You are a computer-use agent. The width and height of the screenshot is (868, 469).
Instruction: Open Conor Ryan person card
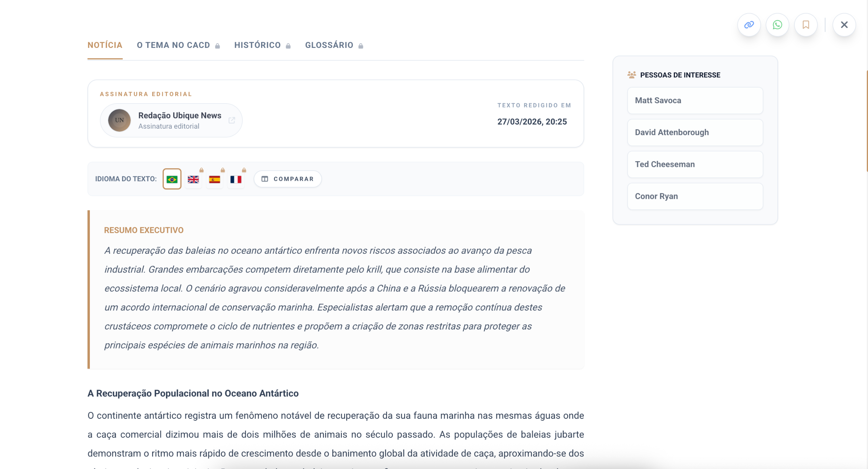pos(695,196)
